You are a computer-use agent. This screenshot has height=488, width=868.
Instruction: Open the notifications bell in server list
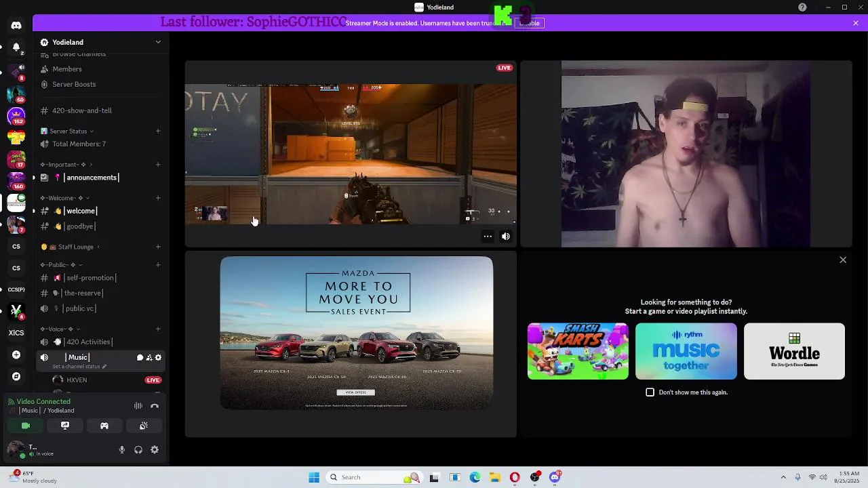point(16,47)
